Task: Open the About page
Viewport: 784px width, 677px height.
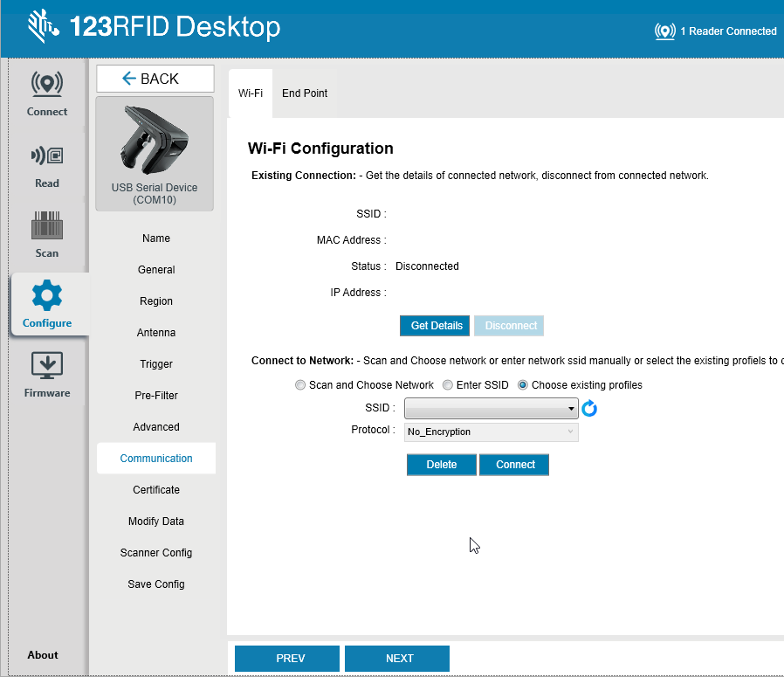Action: click(x=43, y=655)
